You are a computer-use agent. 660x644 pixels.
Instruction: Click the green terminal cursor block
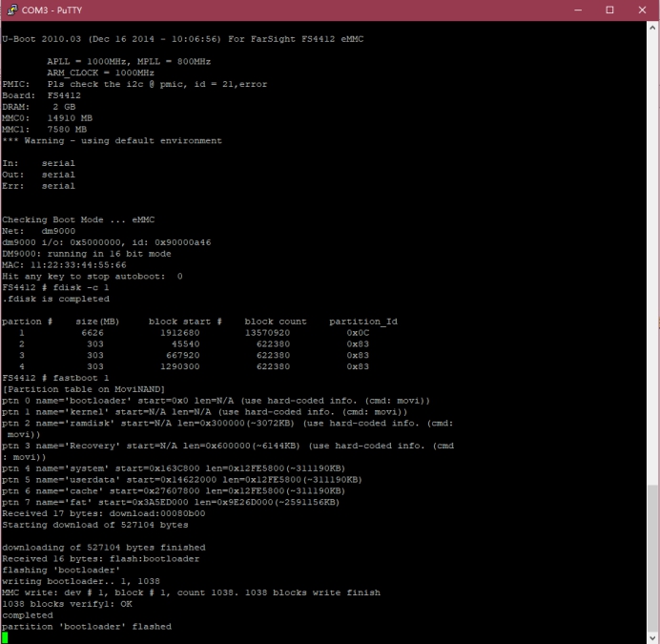pyautogui.click(x=5, y=637)
